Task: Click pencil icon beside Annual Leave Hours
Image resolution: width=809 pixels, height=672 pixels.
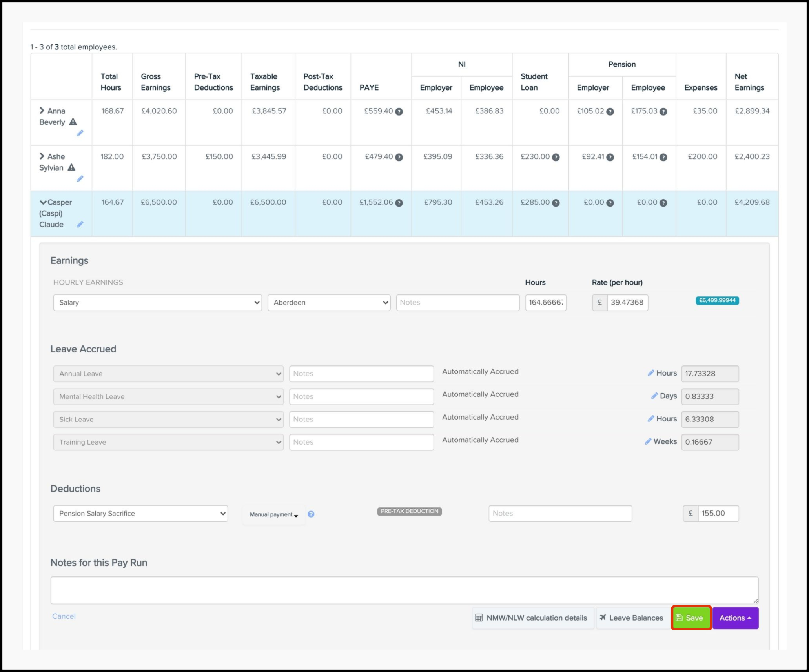Action: pos(650,373)
